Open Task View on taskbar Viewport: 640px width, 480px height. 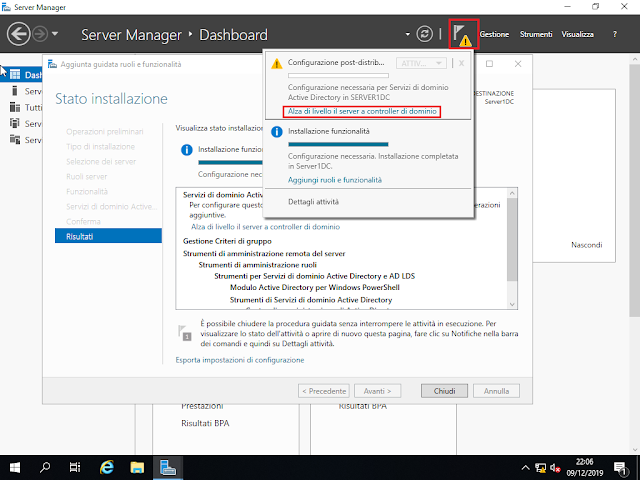[75, 467]
